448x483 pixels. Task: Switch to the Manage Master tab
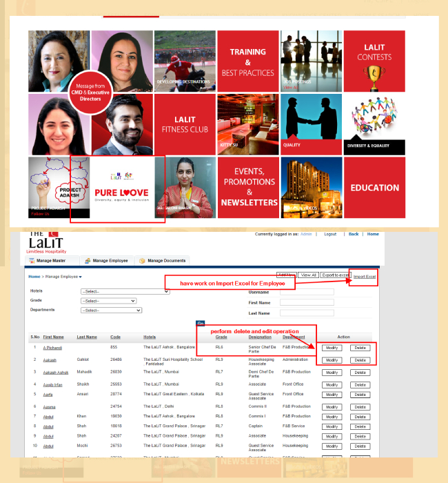tap(51, 261)
